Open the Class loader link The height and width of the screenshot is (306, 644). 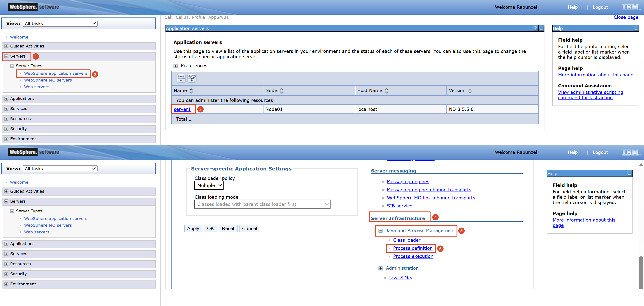407,240
